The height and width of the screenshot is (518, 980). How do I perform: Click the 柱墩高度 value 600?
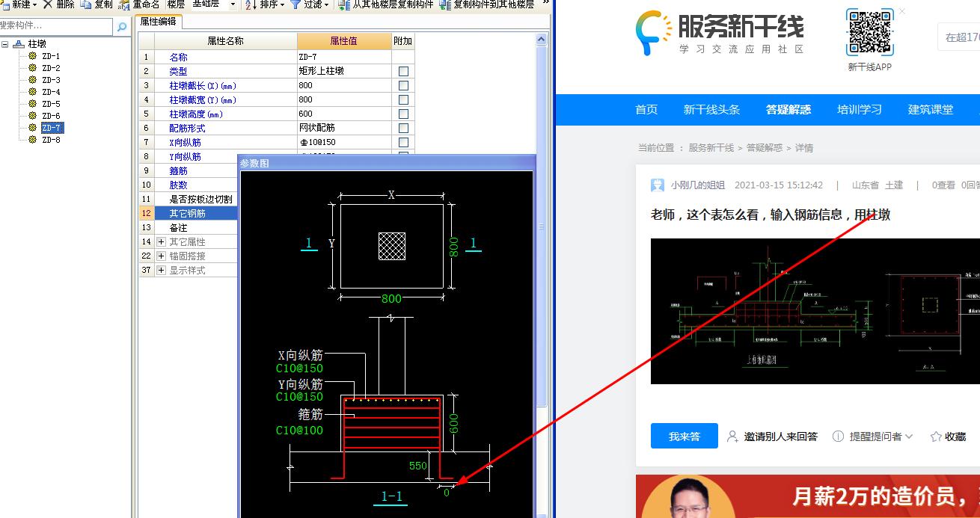click(344, 114)
